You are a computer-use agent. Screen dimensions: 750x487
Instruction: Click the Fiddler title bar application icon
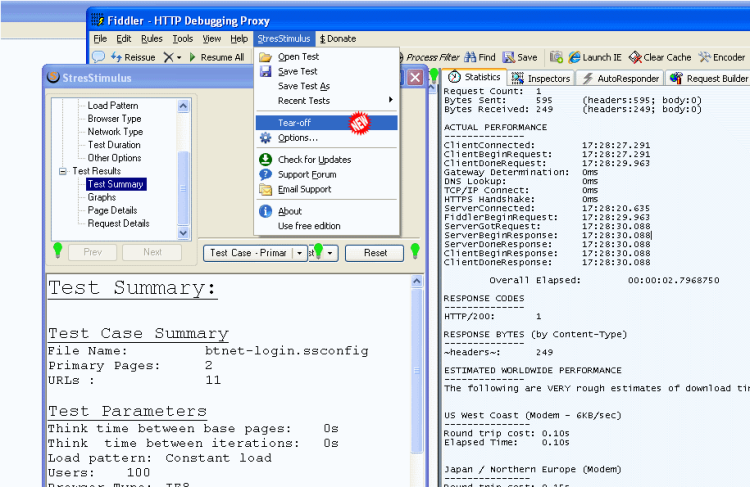click(98, 20)
